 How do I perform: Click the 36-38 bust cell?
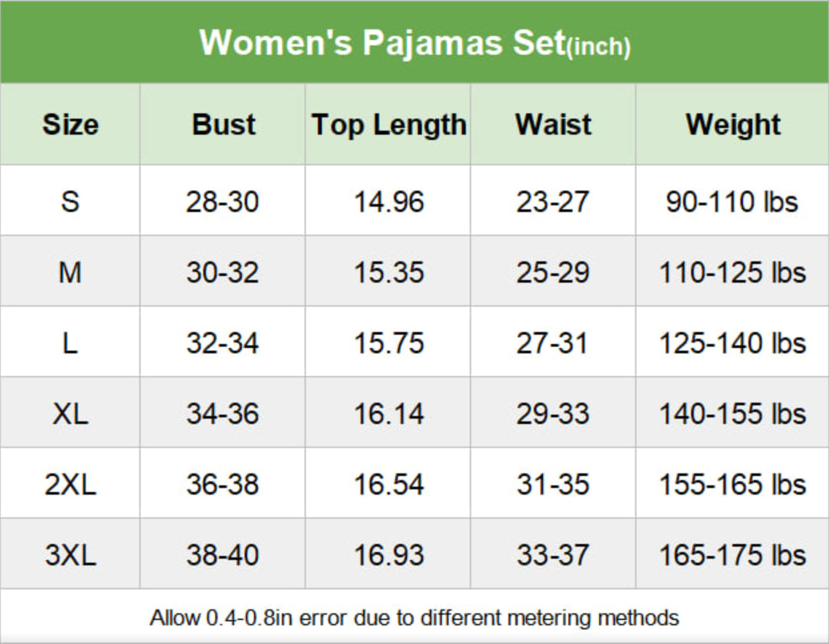(223, 484)
